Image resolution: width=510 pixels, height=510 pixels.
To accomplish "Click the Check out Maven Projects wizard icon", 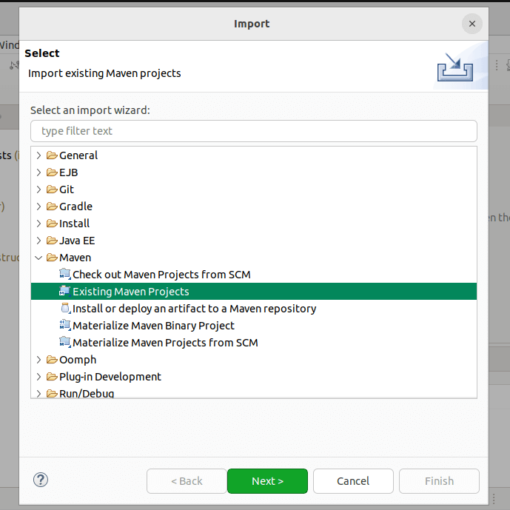I will point(65,274).
